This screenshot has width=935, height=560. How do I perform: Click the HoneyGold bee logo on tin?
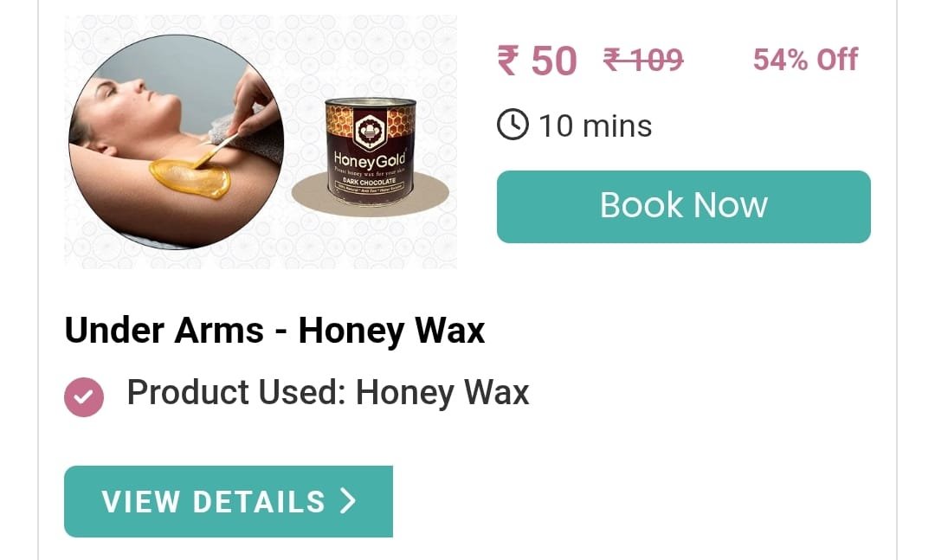[x=370, y=131]
